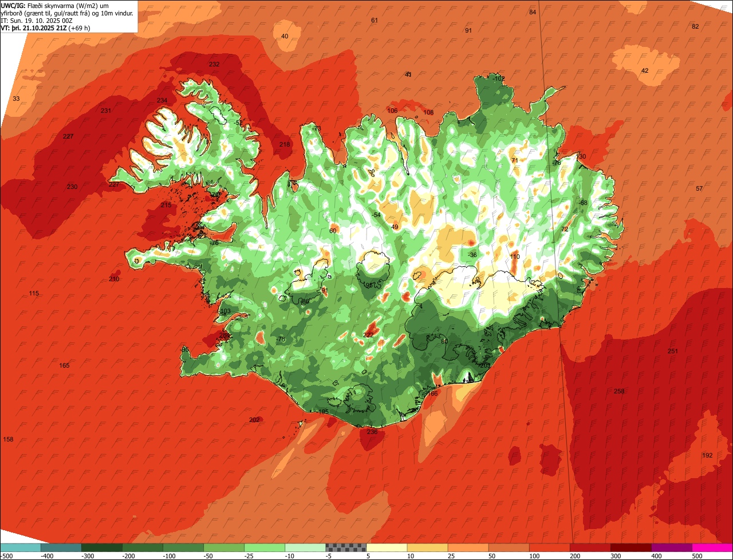Click the value 84 at the top edge
733x560 pixels.
[x=533, y=13]
